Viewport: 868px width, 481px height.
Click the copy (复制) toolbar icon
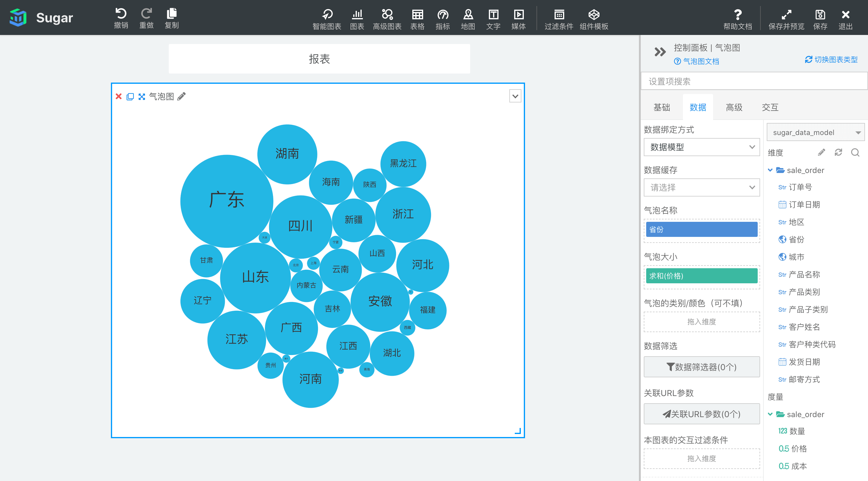[x=171, y=14]
